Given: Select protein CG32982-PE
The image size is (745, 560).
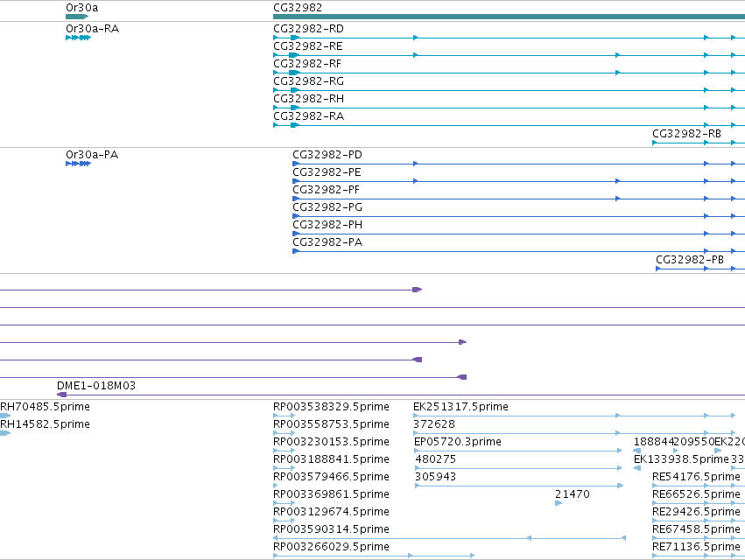Looking at the screenshot, I should 327,172.
